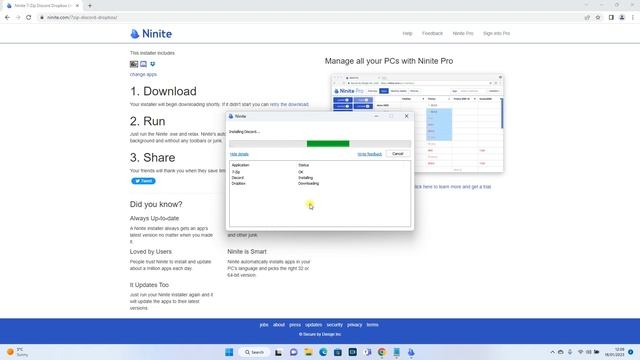The height and width of the screenshot is (360, 640).
Task: Open the about footer link
Action: tap(279, 325)
